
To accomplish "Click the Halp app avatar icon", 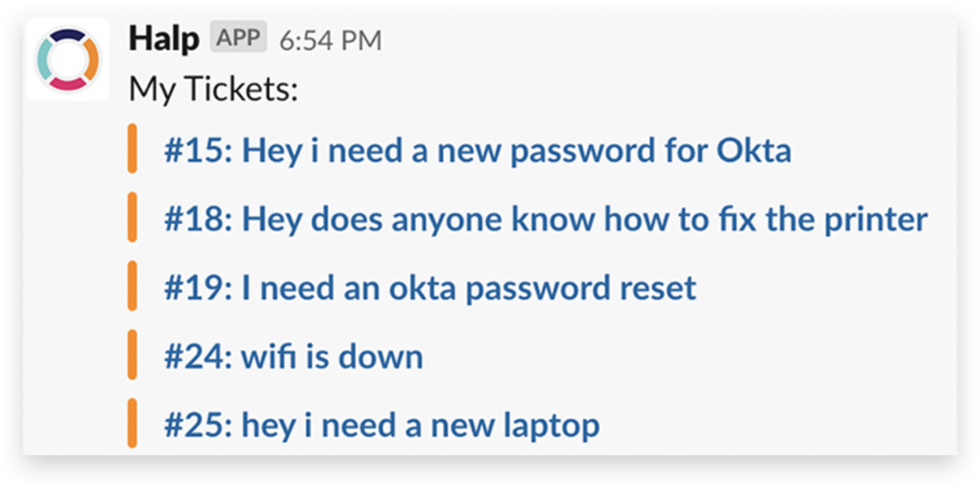I will point(69,60).
